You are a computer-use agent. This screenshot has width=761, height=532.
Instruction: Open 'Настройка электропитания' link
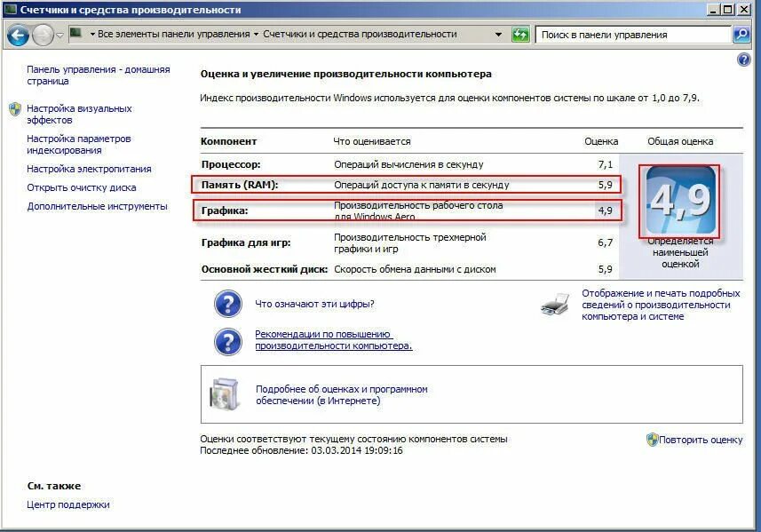89,169
